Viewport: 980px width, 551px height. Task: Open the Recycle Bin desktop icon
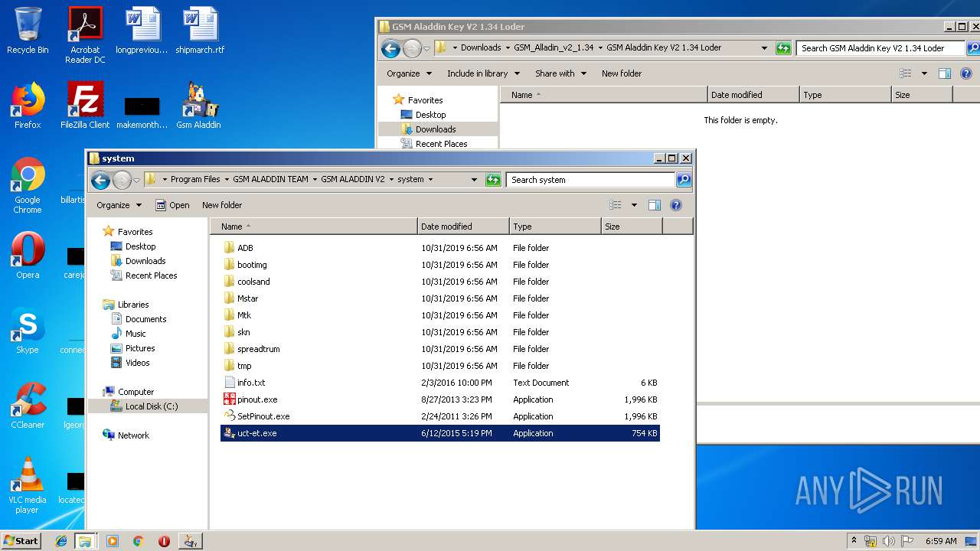(28, 31)
